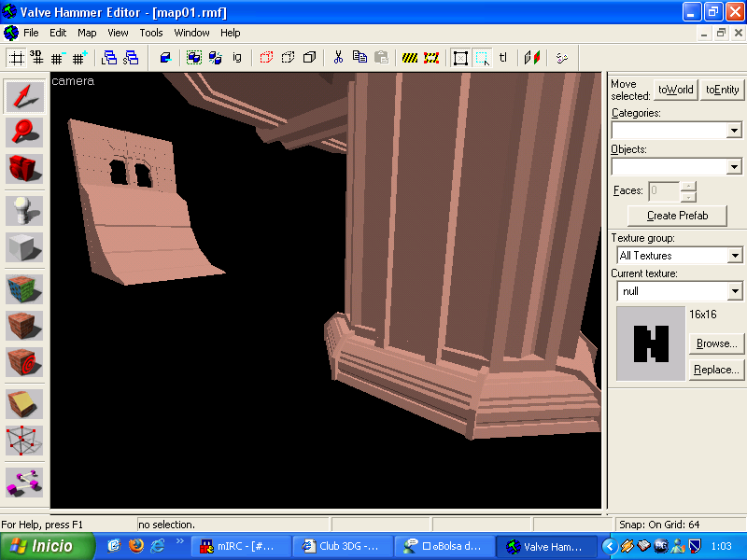Click the null texture preview thumbnail
This screenshot has width=747, height=560.
click(x=651, y=343)
